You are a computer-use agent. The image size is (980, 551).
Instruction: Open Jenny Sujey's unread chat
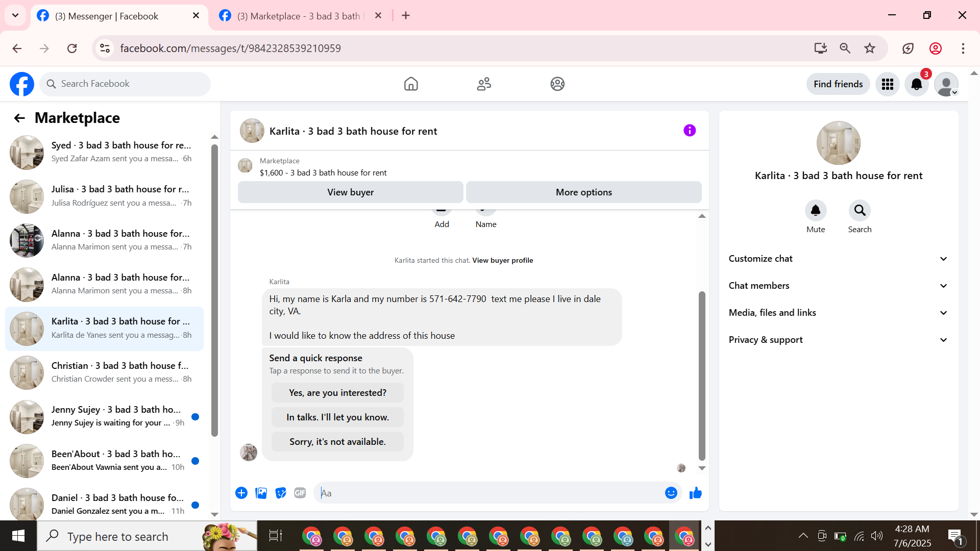pos(104,417)
